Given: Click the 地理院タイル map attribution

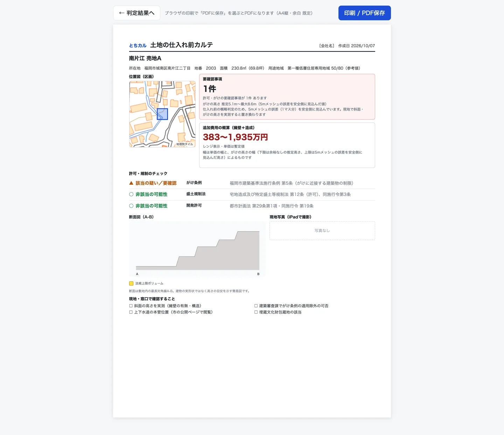Looking at the screenshot, I should click(184, 144).
